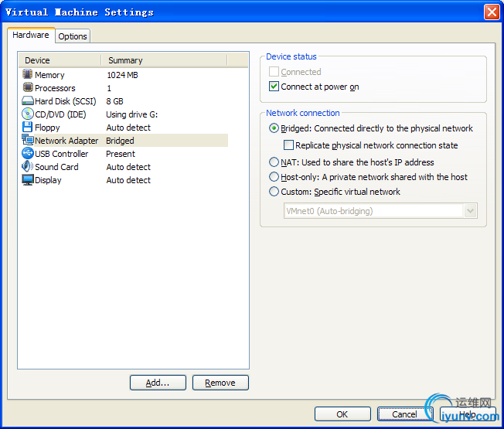Select the Processors device entry
This screenshot has width=504, height=429.
(55, 88)
